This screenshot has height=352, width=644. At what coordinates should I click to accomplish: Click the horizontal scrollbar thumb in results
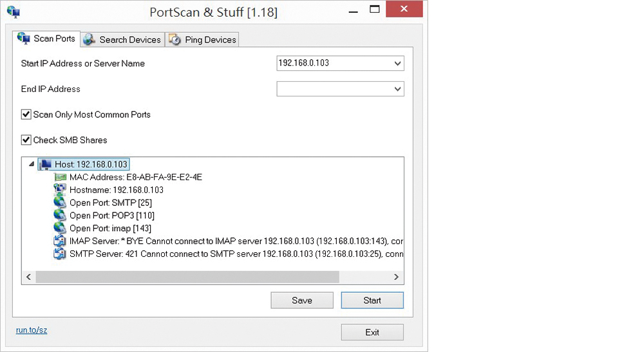[187, 277]
